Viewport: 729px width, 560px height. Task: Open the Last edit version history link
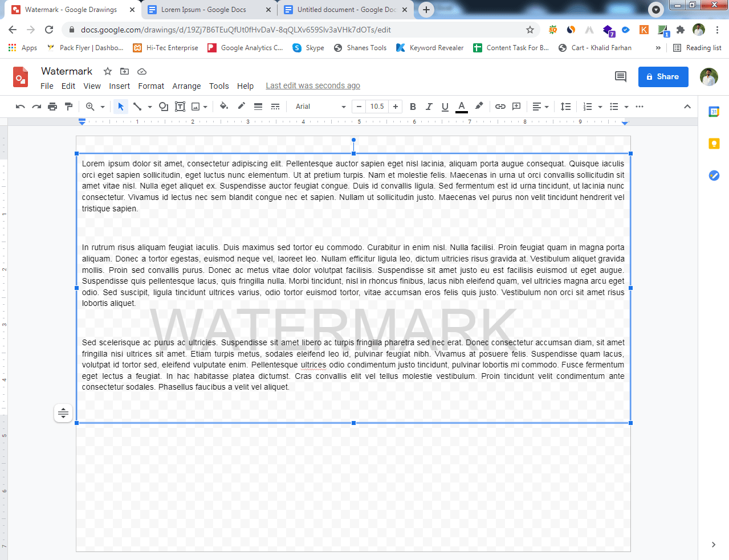click(x=312, y=85)
